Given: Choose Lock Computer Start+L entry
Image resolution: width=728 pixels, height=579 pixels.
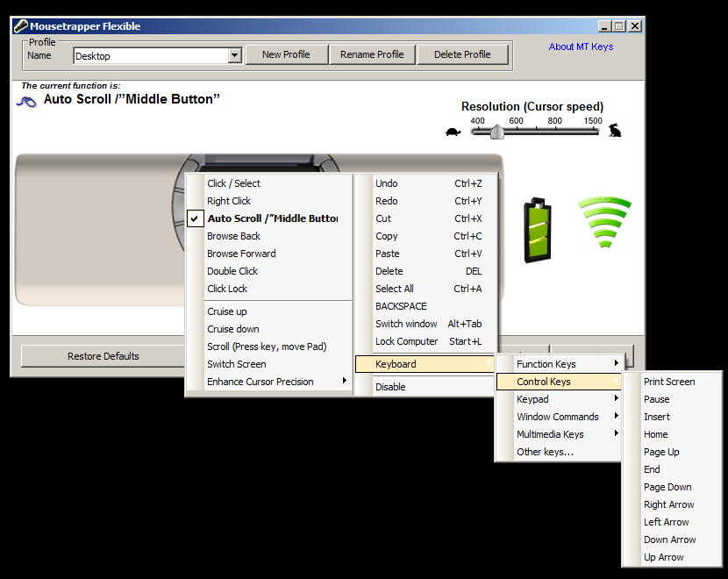Looking at the screenshot, I should [x=426, y=341].
